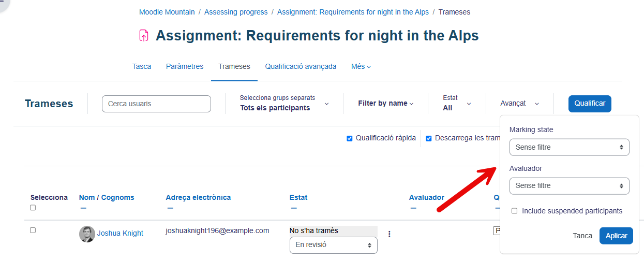Image resolution: width=644 pixels, height=260 pixels.
Task: Open the En revisió status dropdown
Action: [333, 245]
